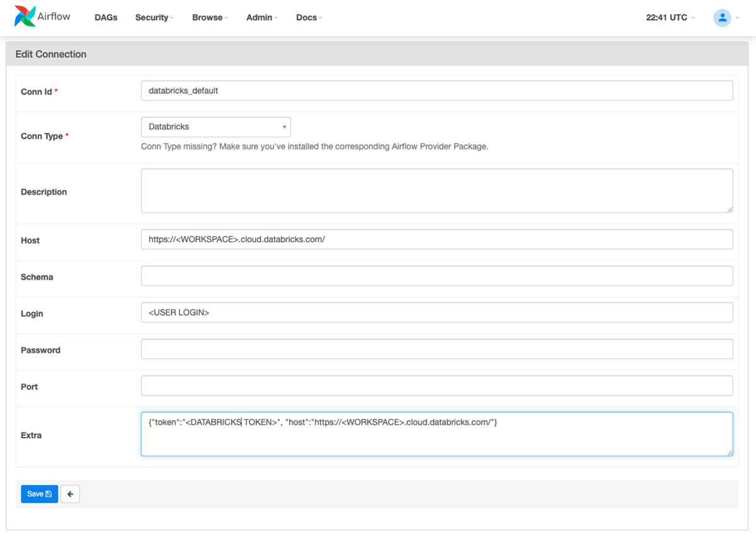Click the Airflow pinwheel logo
Screen dimensions: 756x536
[x=24, y=16]
